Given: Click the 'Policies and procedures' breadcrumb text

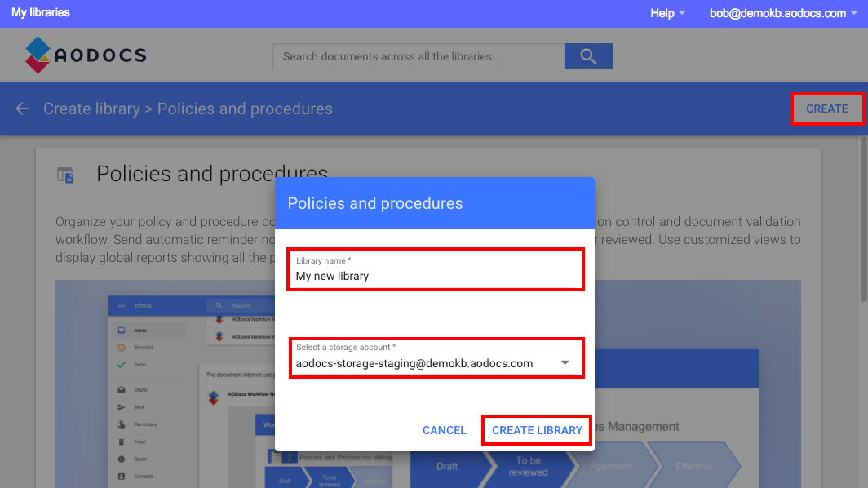Looking at the screenshot, I should (245, 109).
